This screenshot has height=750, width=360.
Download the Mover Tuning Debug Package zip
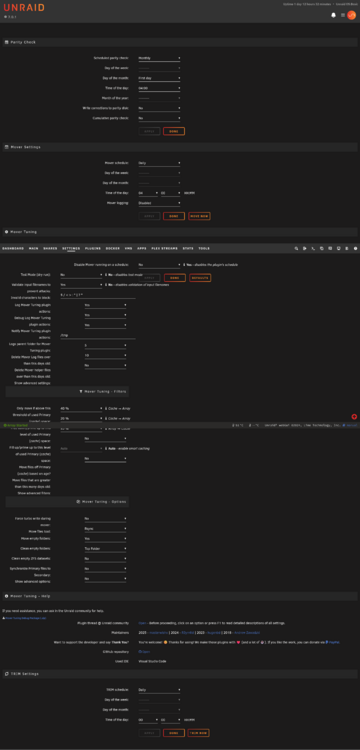click(x=24, y=618)
